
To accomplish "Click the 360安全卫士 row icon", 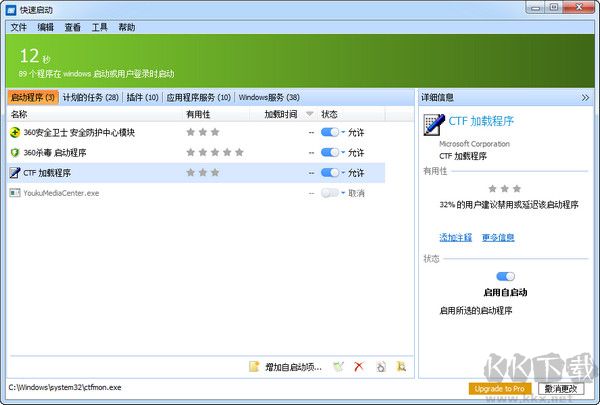I will click(x=15, y=132).
